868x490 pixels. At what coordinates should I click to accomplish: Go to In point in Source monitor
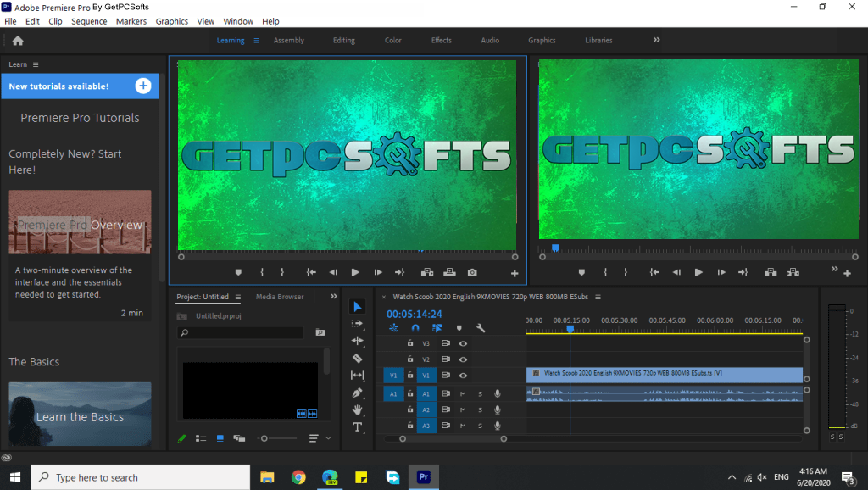click(x=311, y=272)
